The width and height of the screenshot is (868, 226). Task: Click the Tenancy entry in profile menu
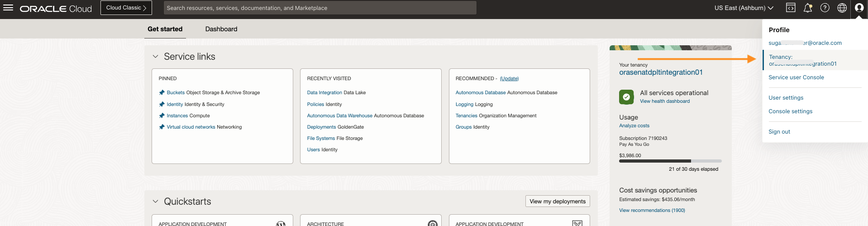815,60
